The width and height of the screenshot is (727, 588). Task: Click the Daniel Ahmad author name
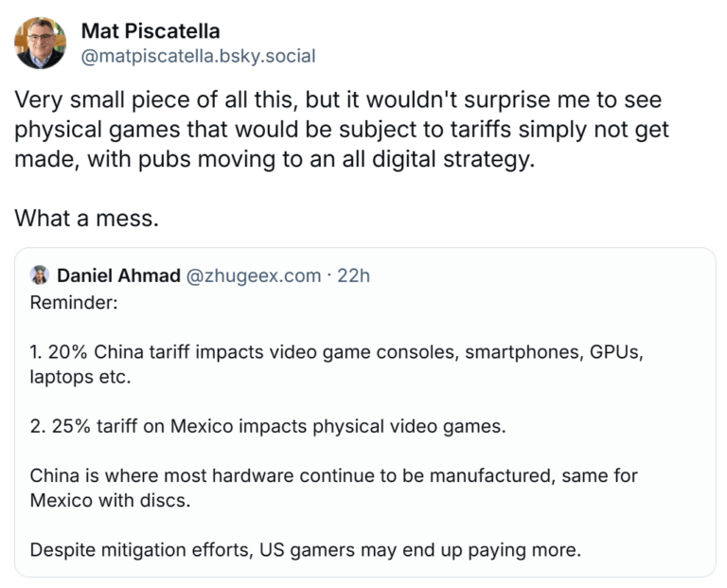(x=117, y=276)
